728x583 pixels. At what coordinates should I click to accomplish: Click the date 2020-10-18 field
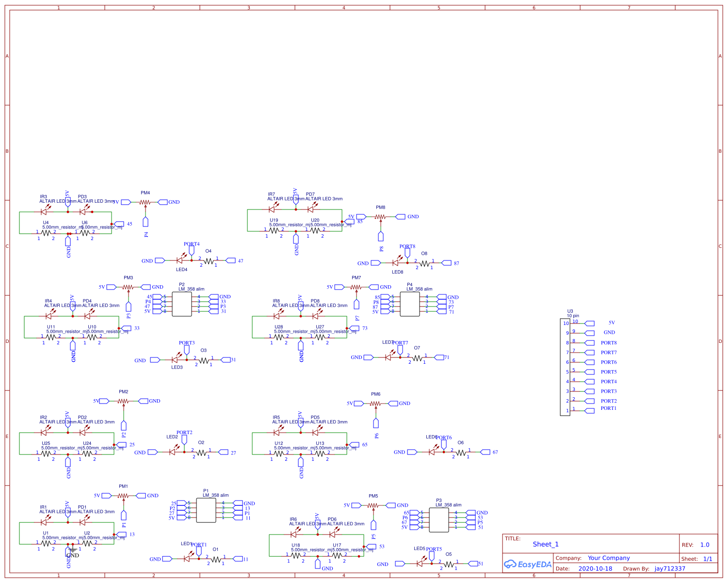[x=595, y=569]
